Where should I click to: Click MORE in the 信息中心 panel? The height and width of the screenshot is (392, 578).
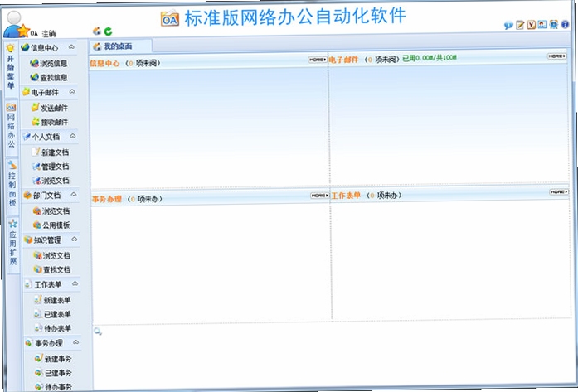point(318,60)
